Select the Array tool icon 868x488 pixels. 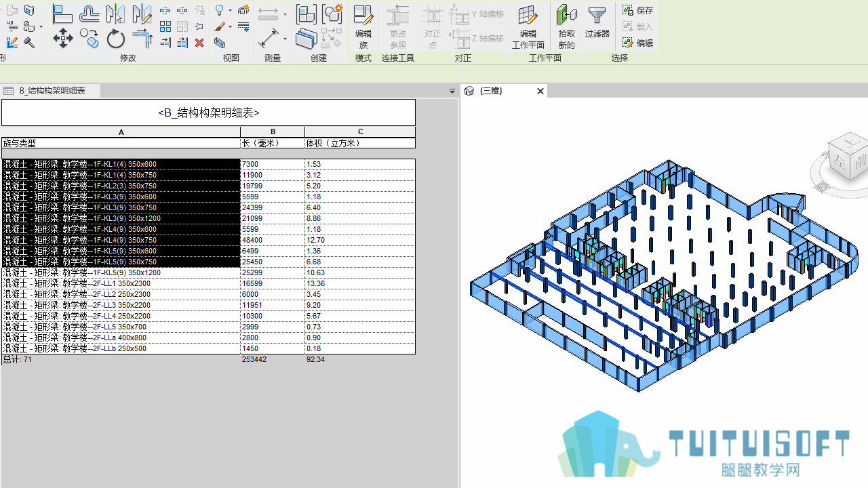point(165,26)
